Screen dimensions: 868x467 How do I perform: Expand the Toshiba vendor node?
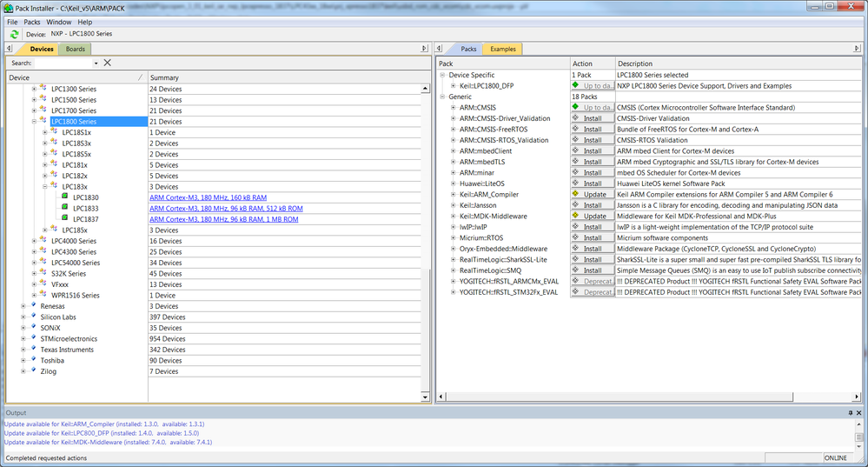point(23,361)
